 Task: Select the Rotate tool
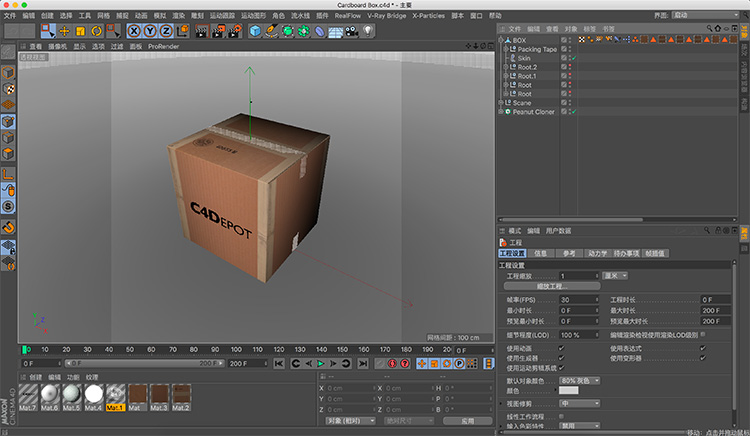(97, 31)
